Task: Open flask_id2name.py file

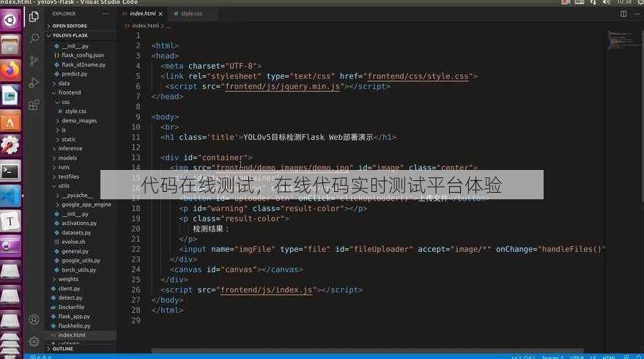Action: (x=84, y=65)
